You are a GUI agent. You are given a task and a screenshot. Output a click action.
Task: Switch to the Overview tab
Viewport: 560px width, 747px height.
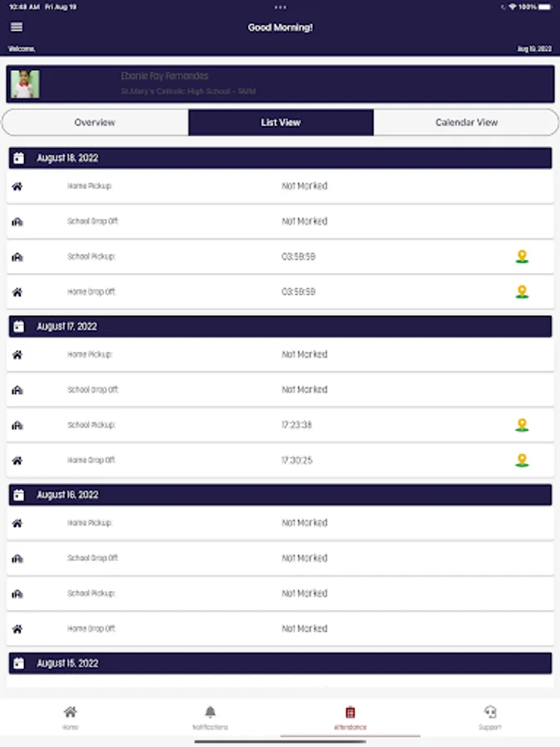[95, 122]
